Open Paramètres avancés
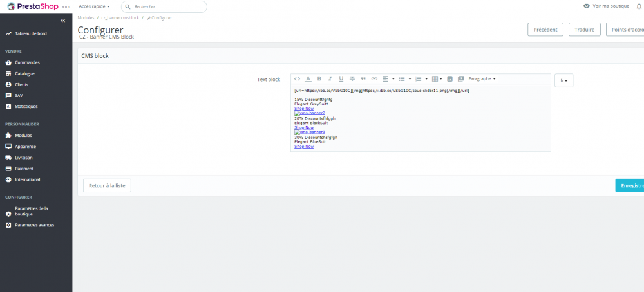Image resolution: width=644 pixels, height=292 pixels. (36, 225)
